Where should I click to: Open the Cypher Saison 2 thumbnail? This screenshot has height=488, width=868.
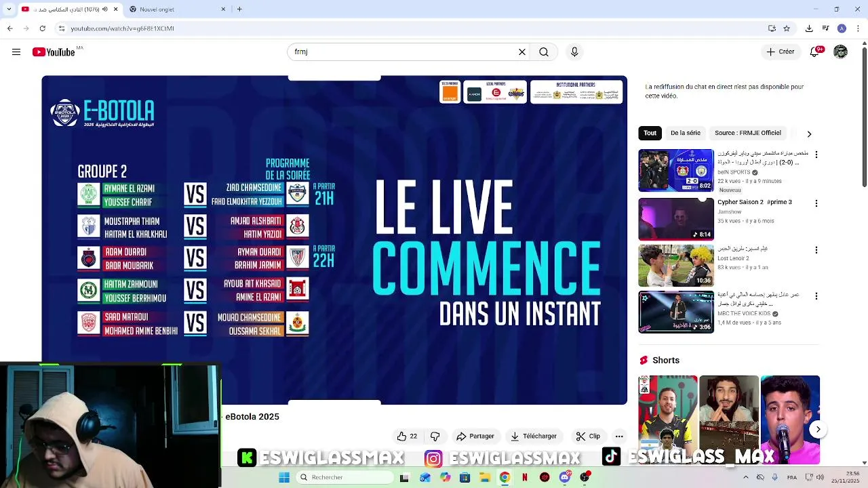pos(676,219)
